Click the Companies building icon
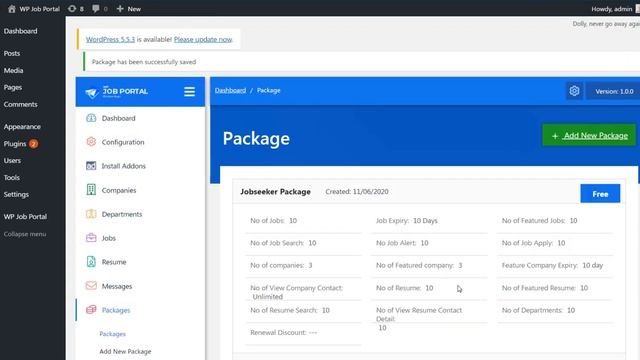The height and width of the screenshot is (360, 640). 91,190
